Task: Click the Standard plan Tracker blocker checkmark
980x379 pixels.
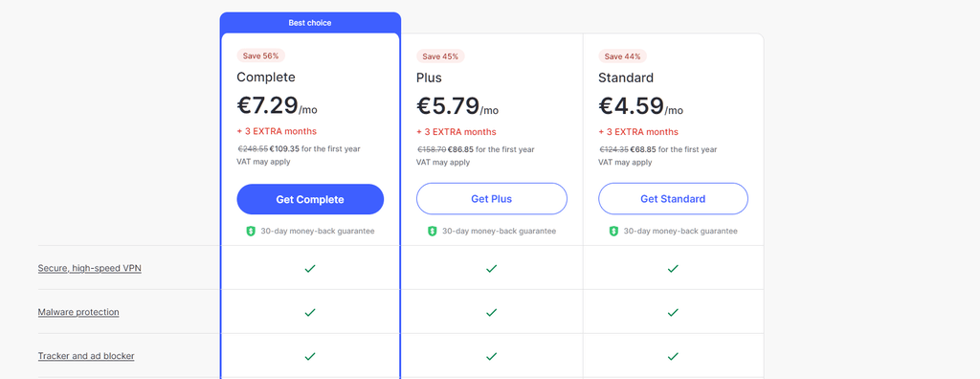Action: (x=673, y=356)
